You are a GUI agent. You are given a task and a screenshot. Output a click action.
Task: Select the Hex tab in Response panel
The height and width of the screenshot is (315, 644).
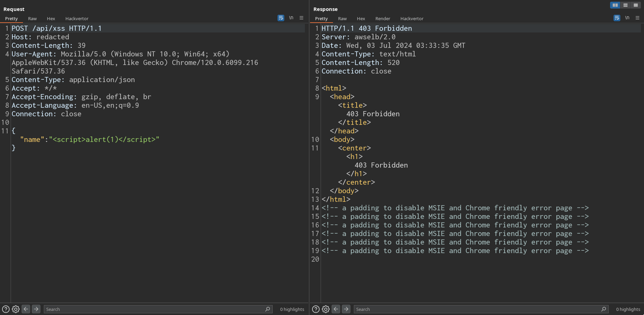361,18
